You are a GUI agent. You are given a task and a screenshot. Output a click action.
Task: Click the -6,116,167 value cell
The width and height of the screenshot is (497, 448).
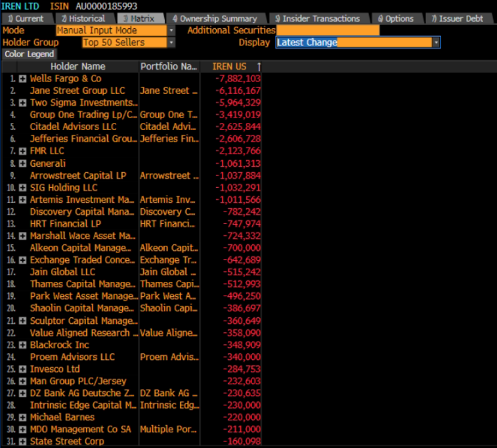pyautogui.click(x=238, y=91)
